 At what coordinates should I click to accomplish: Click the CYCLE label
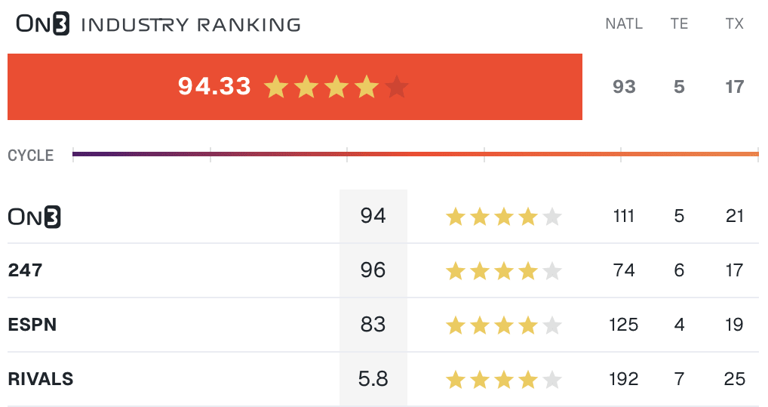tap(31, 155)
